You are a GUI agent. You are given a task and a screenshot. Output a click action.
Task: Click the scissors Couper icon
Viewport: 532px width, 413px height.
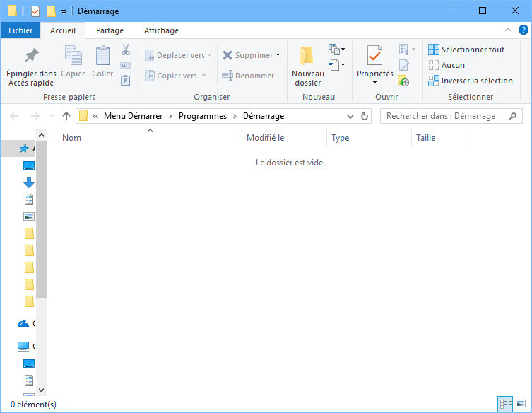pos(126,50)
